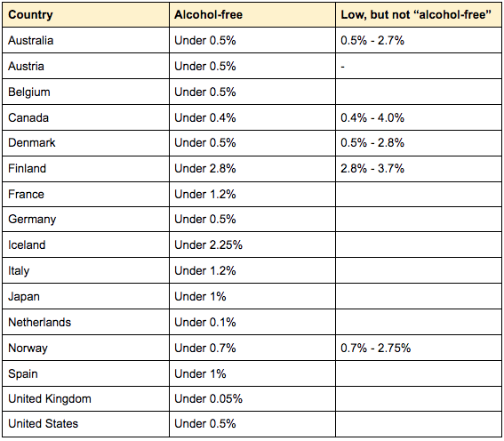Click the Belgium country cell
The height and width of the screenshot is (441, 504).
tap(86, 92)
